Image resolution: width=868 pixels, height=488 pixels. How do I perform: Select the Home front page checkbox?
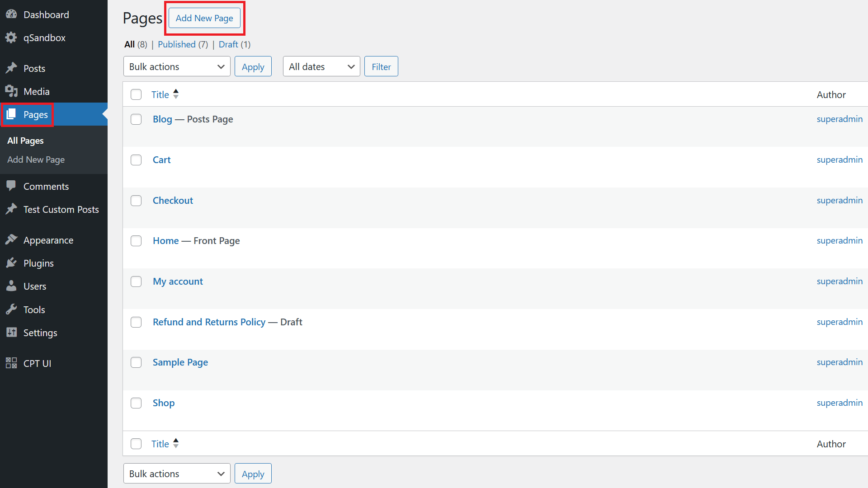pyautogui.click(x=136, y=241)
